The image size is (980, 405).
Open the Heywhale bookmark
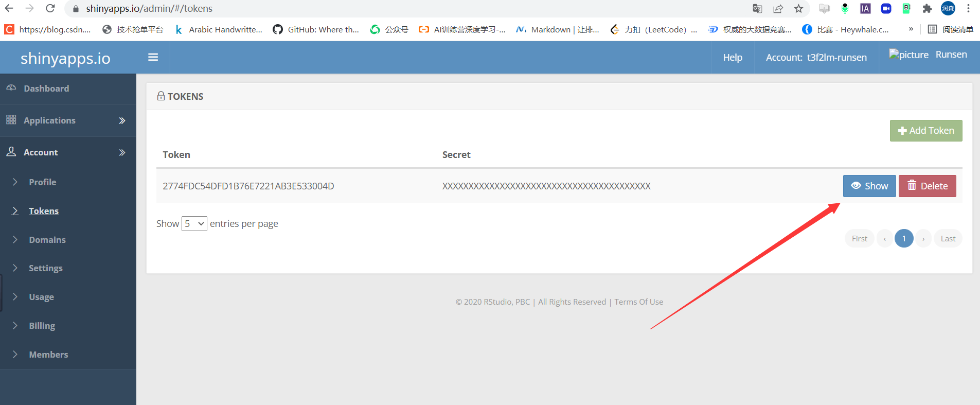846,29
